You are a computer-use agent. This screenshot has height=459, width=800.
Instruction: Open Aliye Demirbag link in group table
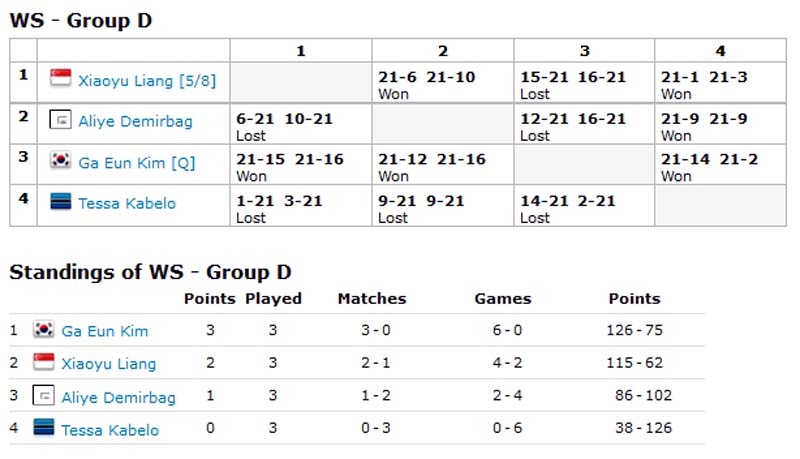pyautogui.click(x=135, y=121)
